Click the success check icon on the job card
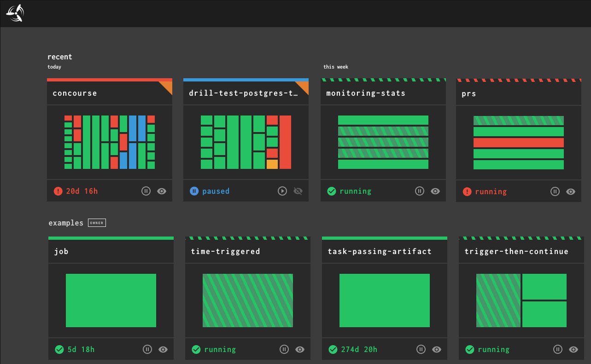Image resolution: width=591 pixels, height=364 pixels. coord(59,349)
